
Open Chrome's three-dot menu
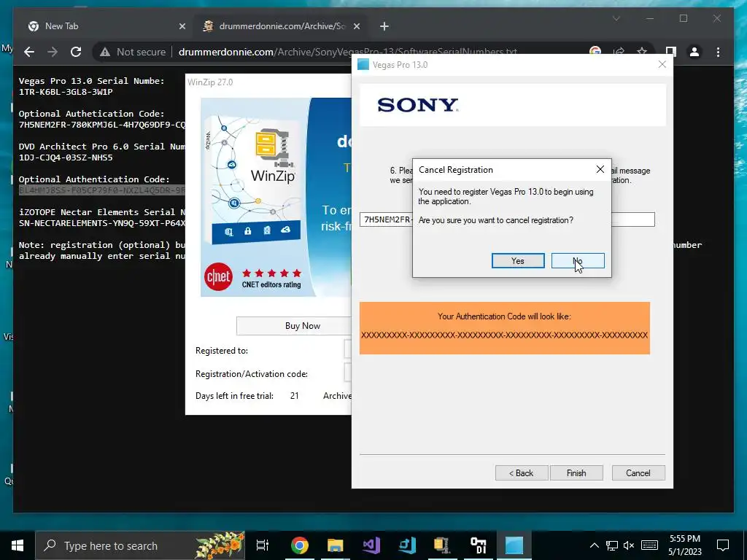coord(719,52)
